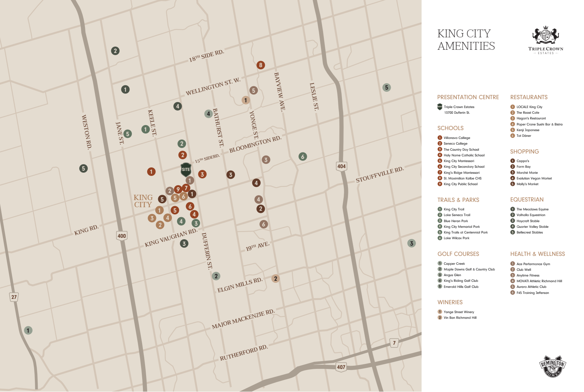Select school marker 7 below SITE marker
The image size is (584, 392).
186,188
